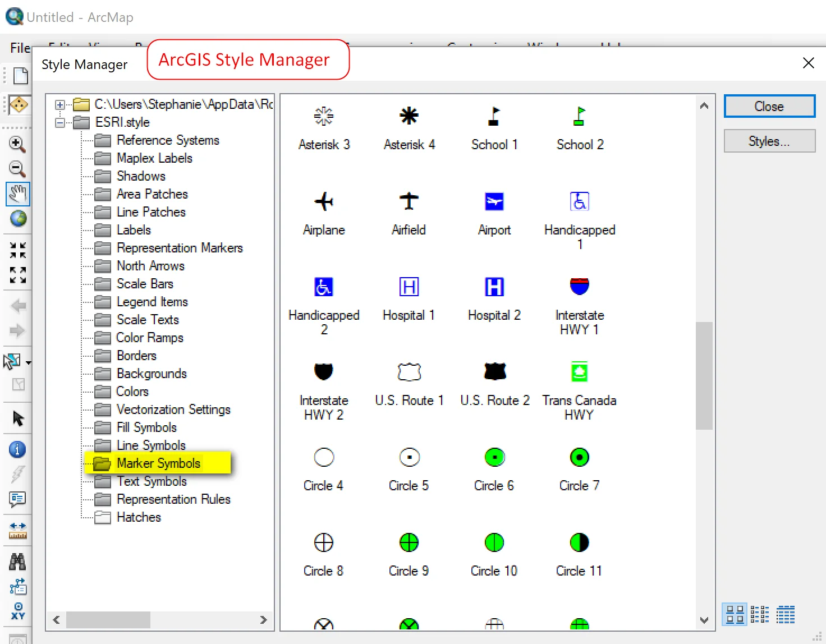Pick the Circle 10 marker
The height and width of the screenshot is (644, 826).
coord(494,542)
